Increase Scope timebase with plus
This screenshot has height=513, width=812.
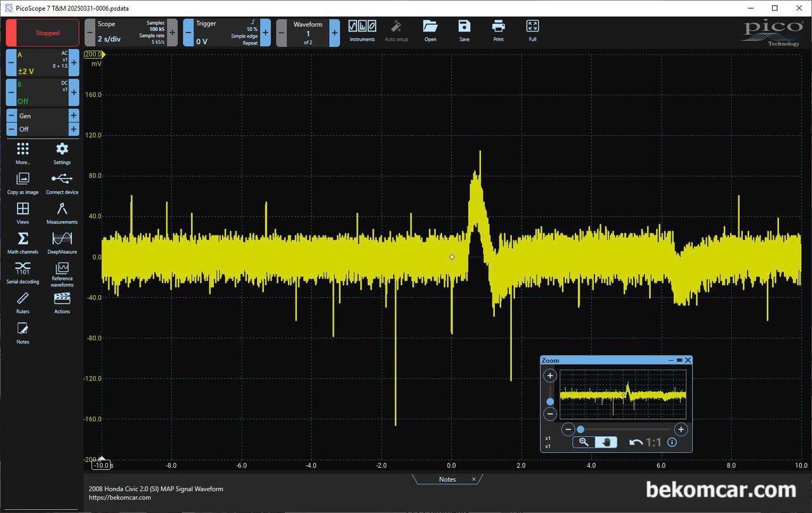[x=172, y=32]
